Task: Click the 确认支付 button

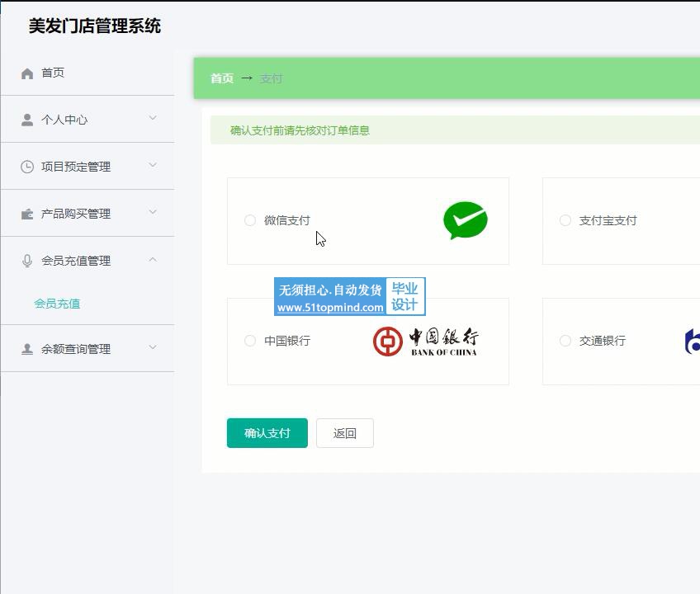Action: (267, 433)
